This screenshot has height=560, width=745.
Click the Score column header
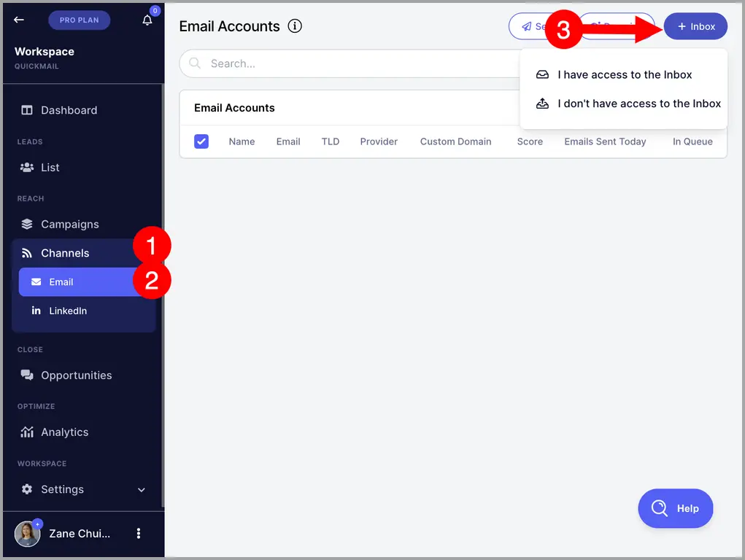coord(530,141)
